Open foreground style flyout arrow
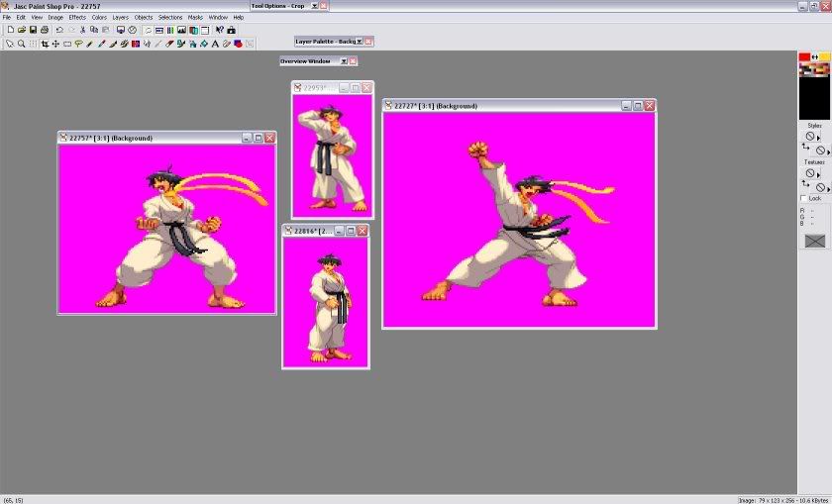This screenshot has width=832, height=504. point(819,139)
